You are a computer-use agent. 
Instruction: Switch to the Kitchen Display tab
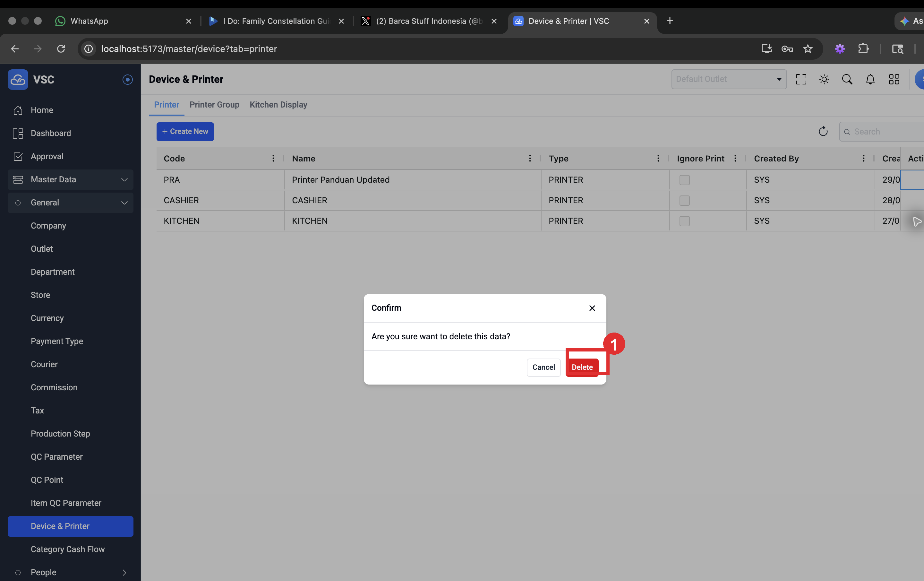point(278,105)
